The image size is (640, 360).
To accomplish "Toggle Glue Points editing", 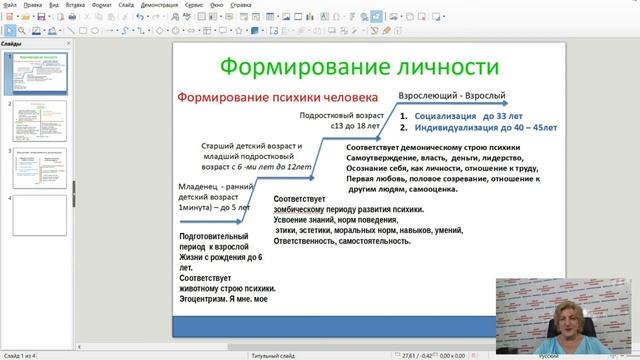I will pyautogui.click(x=386, y=31).
